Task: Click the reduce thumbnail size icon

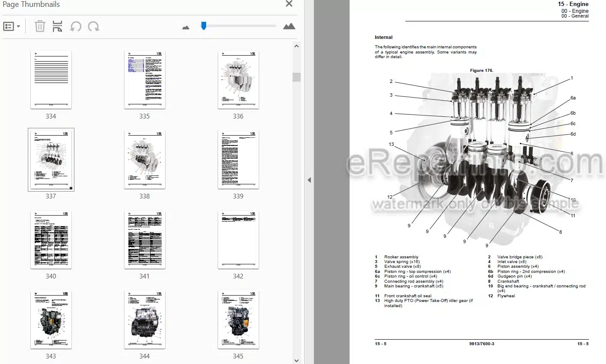Action: [x=186, y=27]
